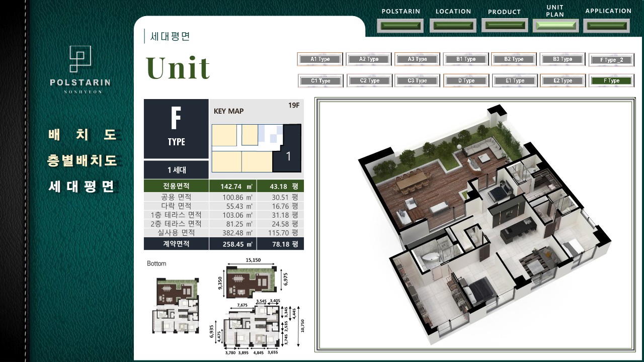View the E2 Type unit plan
Screen dimensions: 644x362
point(562,81)
